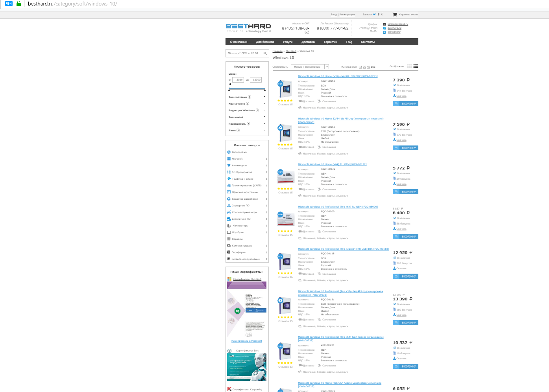549x392 pixels.
Task: Click the minimum price slider handle
Action: coord(230,89)
